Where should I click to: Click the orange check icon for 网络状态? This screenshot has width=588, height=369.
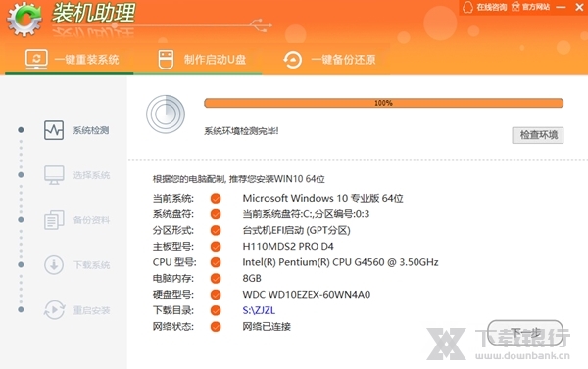click(x=216, y=327)
